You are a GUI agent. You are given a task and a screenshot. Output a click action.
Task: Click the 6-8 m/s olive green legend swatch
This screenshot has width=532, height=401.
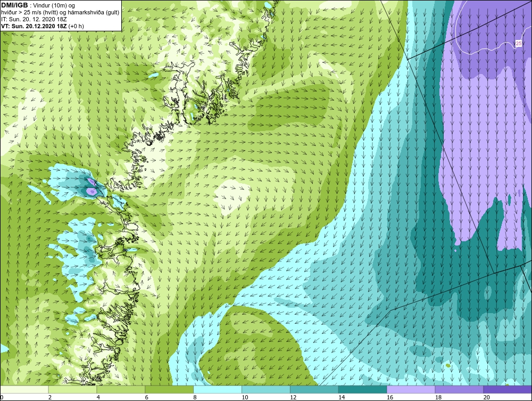[169, 389]
